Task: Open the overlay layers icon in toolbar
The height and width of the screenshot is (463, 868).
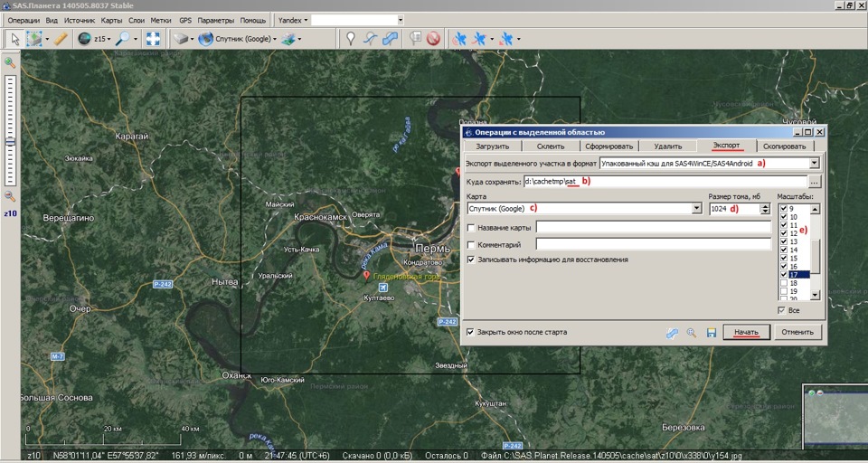Action: coord(288,39)
